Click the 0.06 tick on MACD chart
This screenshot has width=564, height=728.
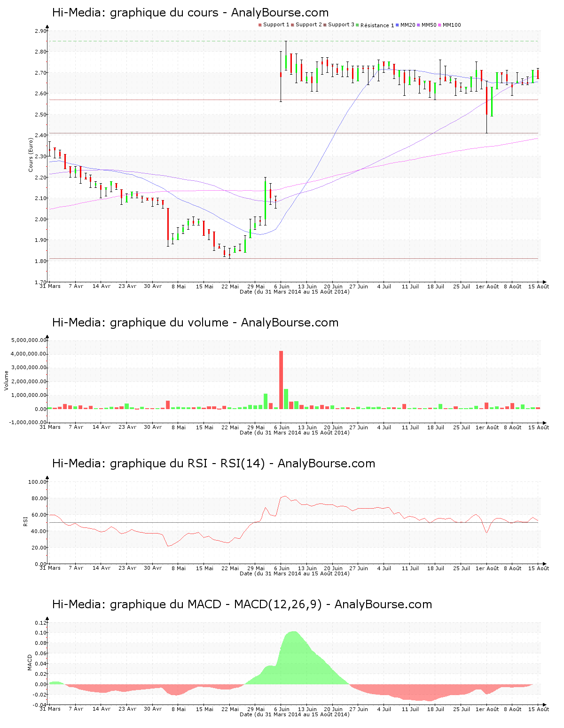[41, 654]
